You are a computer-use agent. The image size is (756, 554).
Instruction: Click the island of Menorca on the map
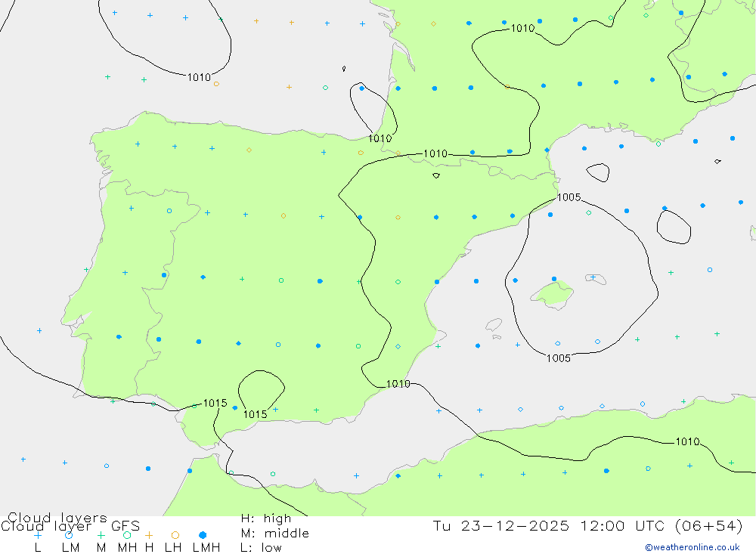[x=596, y=279]
